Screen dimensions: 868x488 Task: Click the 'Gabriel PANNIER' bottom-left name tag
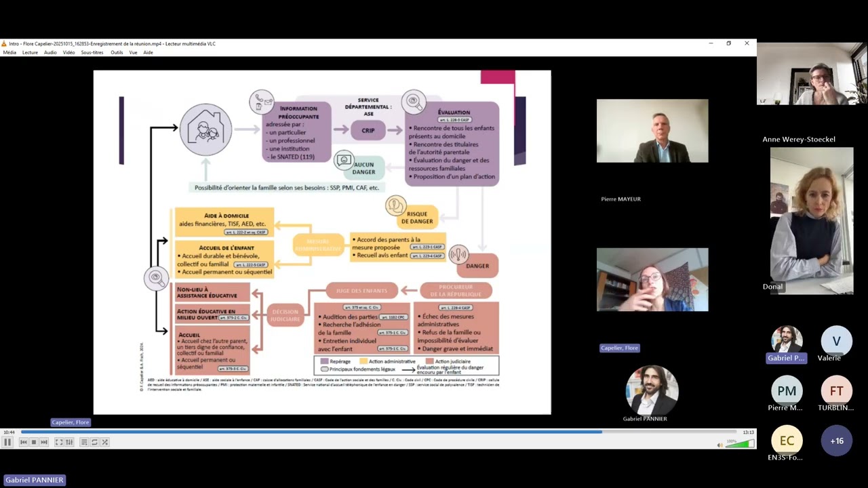(x=35, y=480)
